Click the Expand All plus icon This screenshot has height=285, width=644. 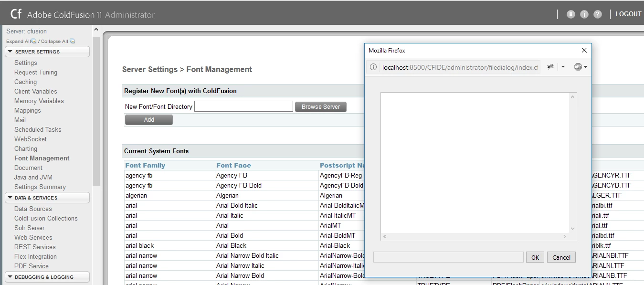tap(34, 41)
